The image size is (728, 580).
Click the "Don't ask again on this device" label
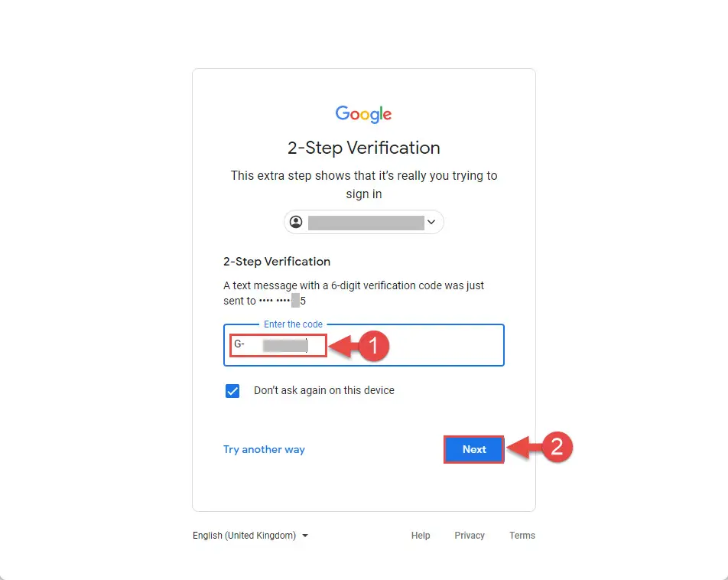click(324, 390)
